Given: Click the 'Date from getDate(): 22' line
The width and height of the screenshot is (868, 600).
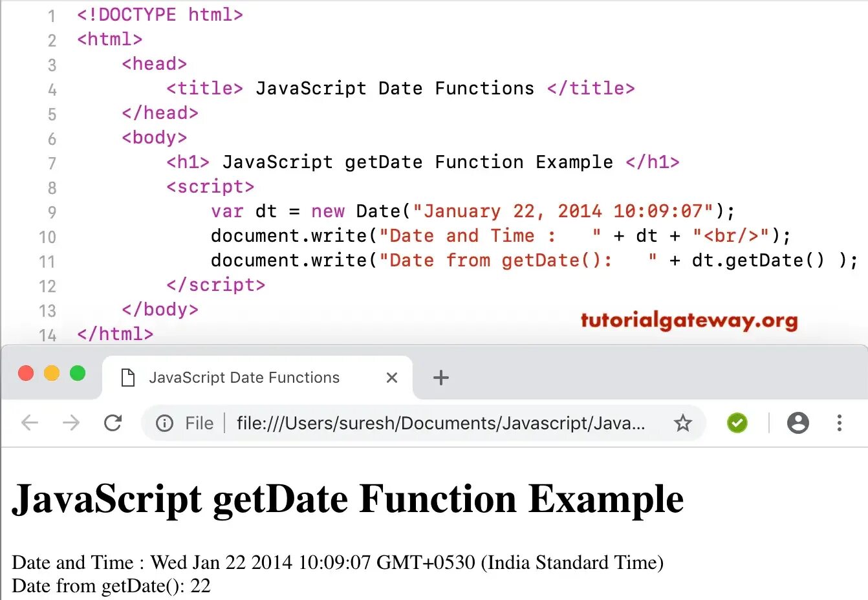Looking at the screenshot, I should (x=111, y=586).
